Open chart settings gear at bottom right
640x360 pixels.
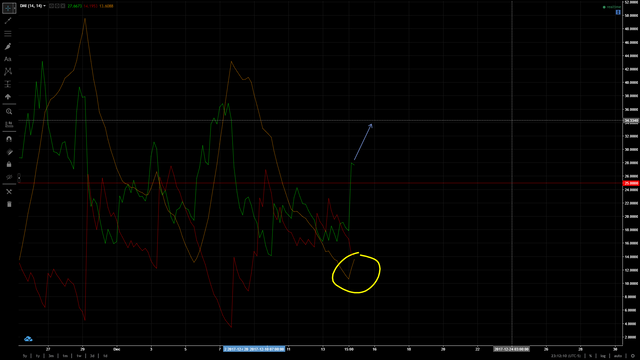(633, 356)
